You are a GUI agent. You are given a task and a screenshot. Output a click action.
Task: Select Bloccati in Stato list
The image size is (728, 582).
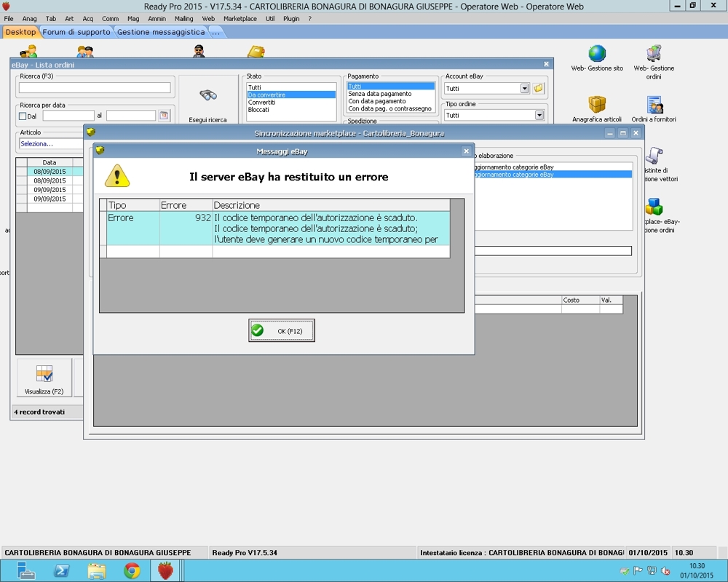click(x=291, y=110)
